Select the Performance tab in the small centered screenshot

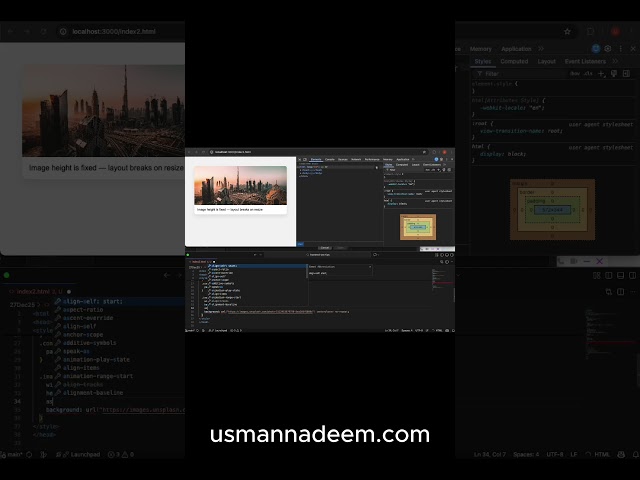[372, 159]
